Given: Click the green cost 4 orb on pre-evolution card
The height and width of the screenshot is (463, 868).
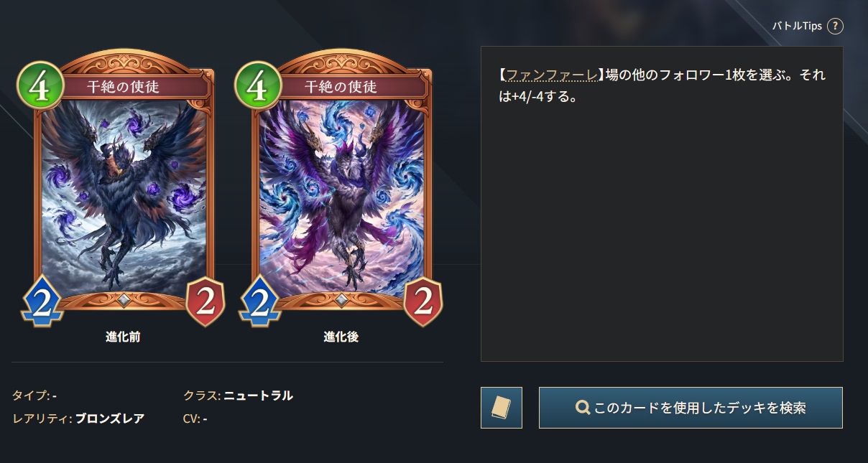Looking at the screenshot, I should [x=37, y=85].
